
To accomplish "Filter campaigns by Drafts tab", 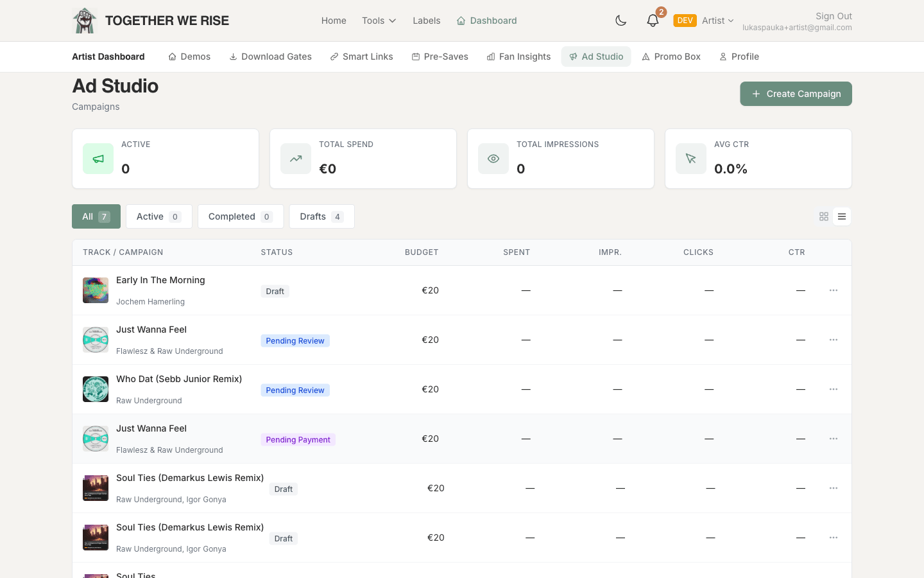I will coord(321,216).
